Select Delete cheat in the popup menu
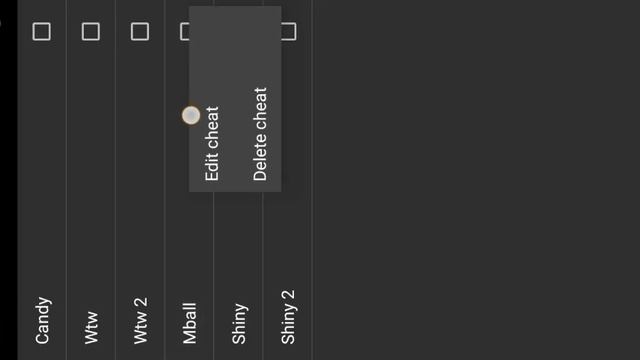640x360 pixels. point(260,134)
